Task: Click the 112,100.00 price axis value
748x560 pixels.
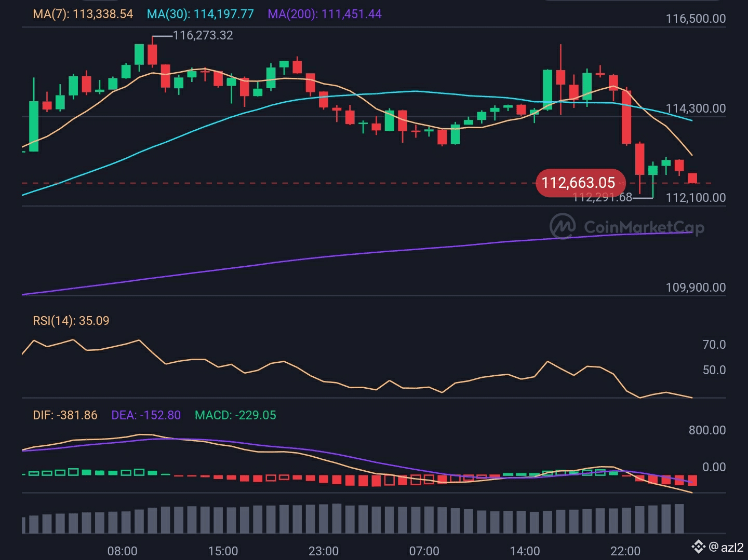Action: click(x=696, y=198)
